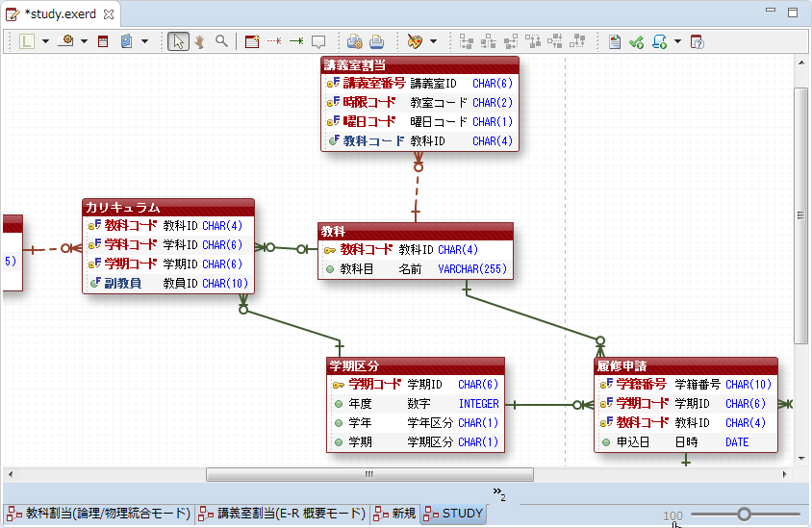
Task: Select the arrow selection tool
Action: [x=179, y=41]
